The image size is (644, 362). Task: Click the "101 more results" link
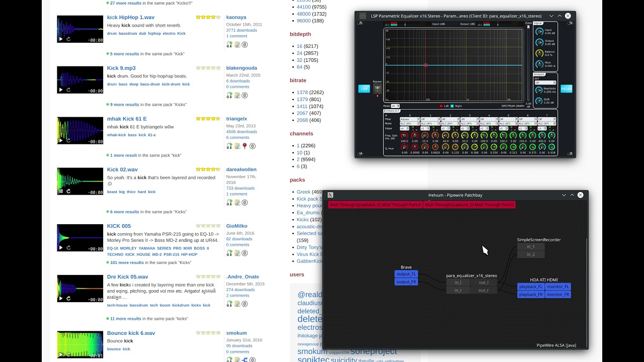click(x=127, y=262)
